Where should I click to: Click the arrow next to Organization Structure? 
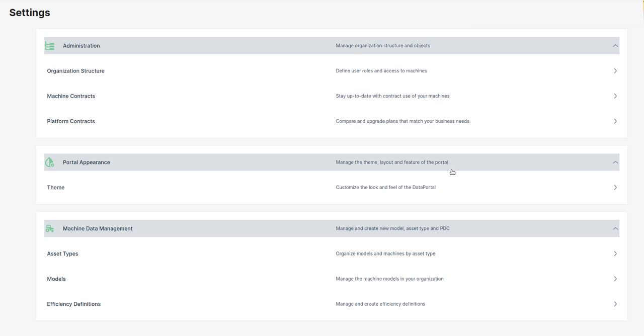click(x=615, y=71)
